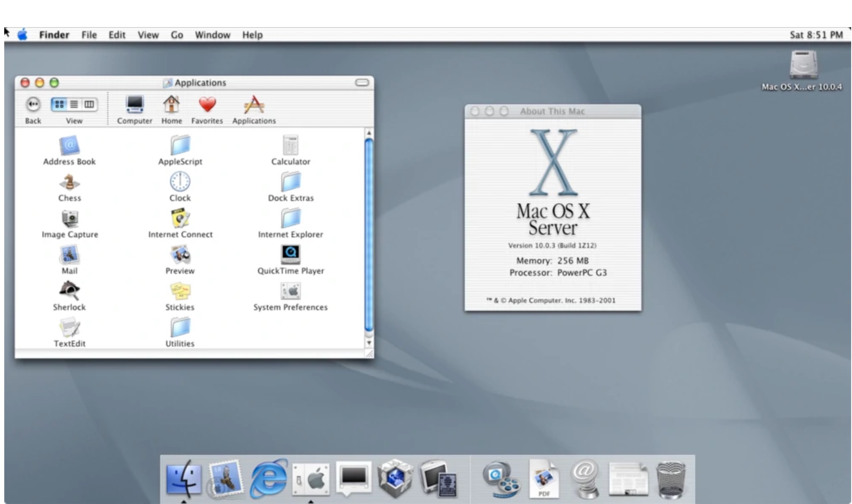Open the Window menu

[212, 35]
